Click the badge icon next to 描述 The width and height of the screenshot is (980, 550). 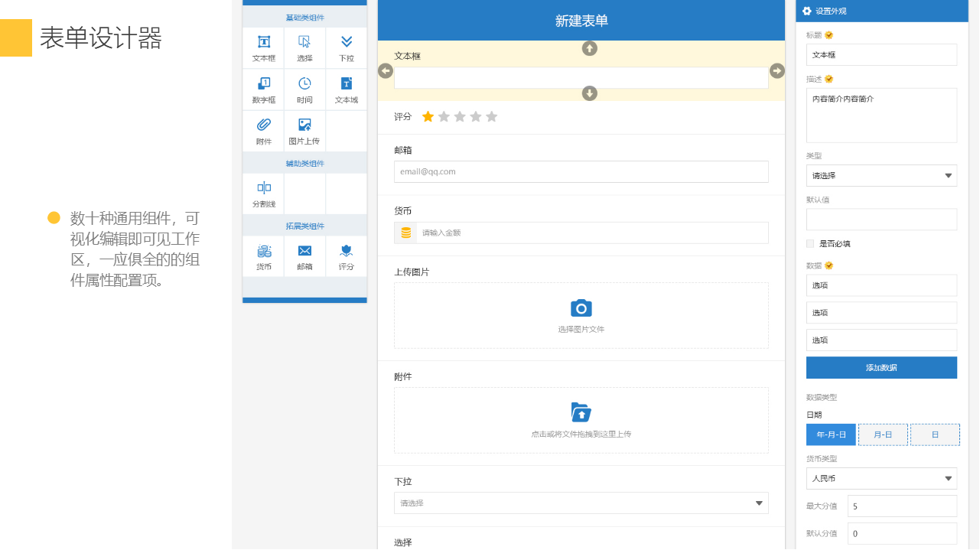click(829, 79)
